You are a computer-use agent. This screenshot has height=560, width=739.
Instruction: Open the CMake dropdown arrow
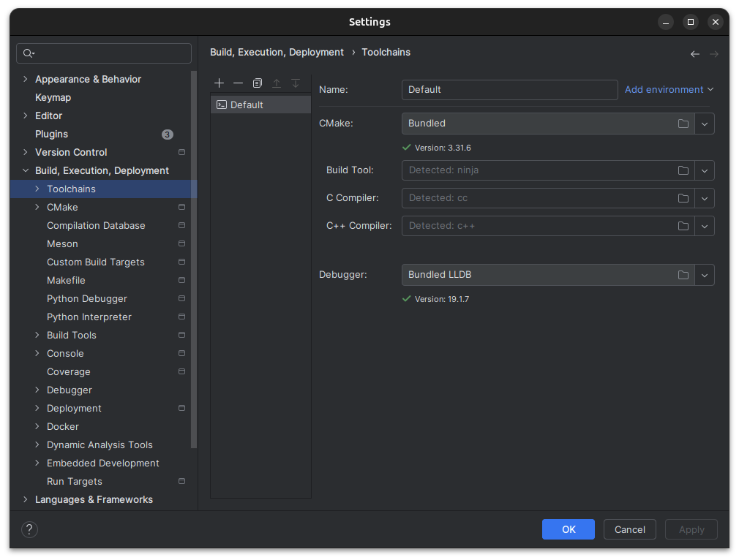704,124
